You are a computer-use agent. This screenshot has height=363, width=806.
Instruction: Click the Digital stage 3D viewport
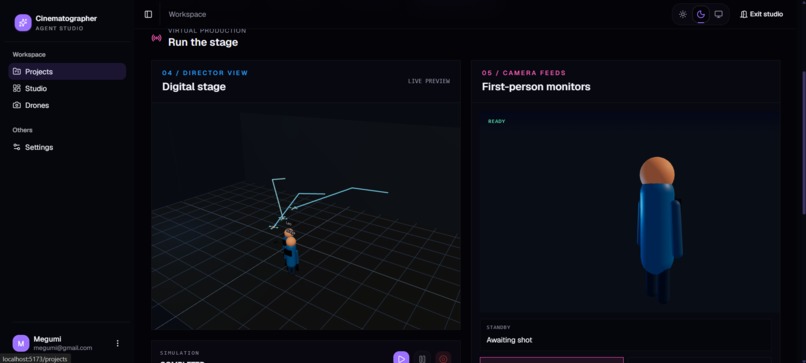[306, 216]
